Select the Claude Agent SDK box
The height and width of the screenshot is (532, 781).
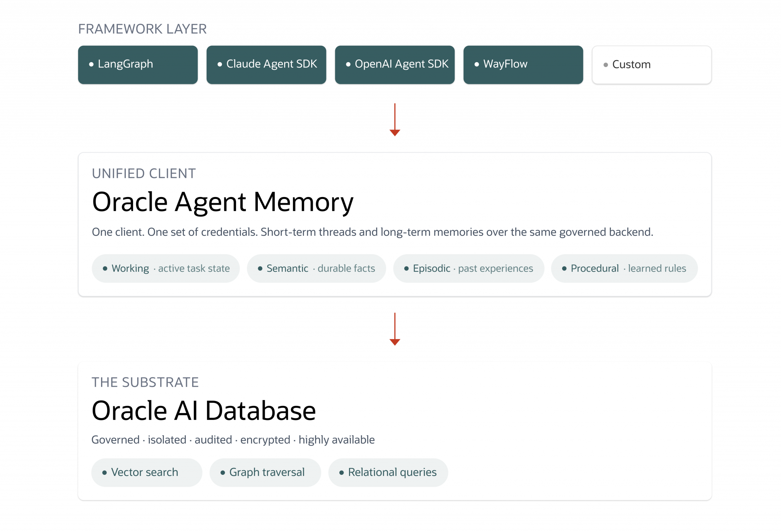(266, 65)
